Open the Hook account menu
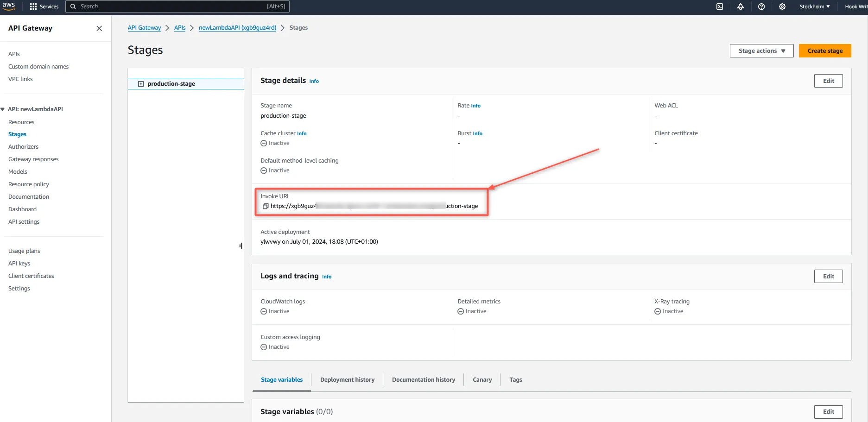The image size is (868, 422). [x=856, y=6]
